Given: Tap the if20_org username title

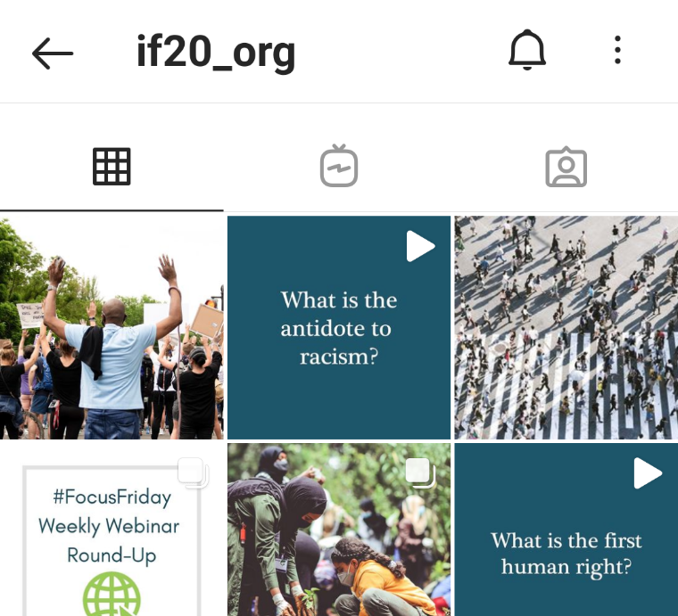Looking at the screenshot, I should pyautogui.click(x=216, y=53).
